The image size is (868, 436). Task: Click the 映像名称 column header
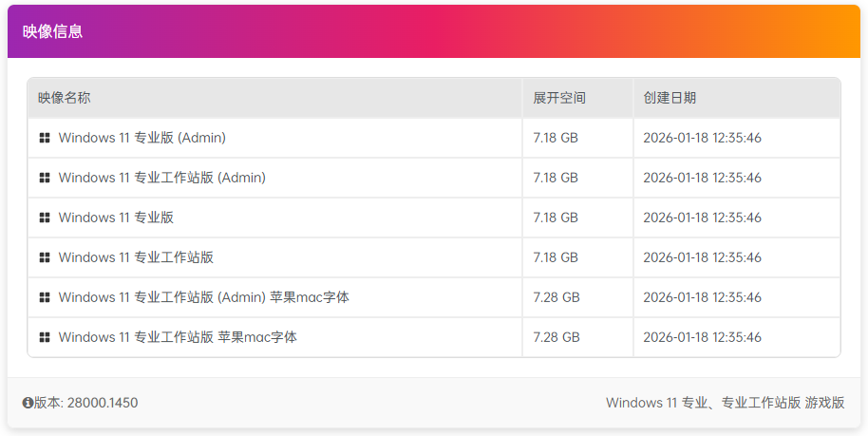65,98
